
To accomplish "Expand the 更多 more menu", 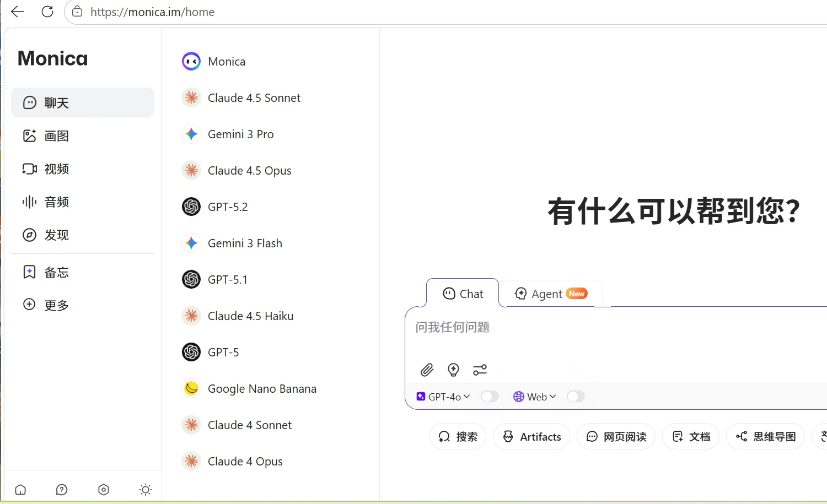I will click(x=83, y=305).
